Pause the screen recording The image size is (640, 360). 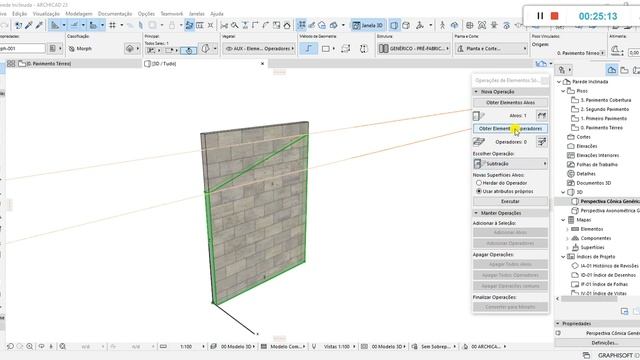tap(540, 16)
